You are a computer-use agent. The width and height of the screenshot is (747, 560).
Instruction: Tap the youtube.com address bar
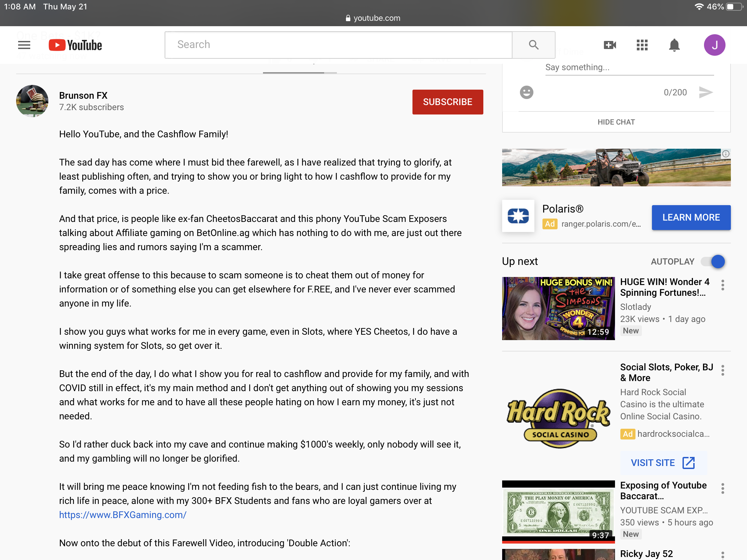click(373, 18)
